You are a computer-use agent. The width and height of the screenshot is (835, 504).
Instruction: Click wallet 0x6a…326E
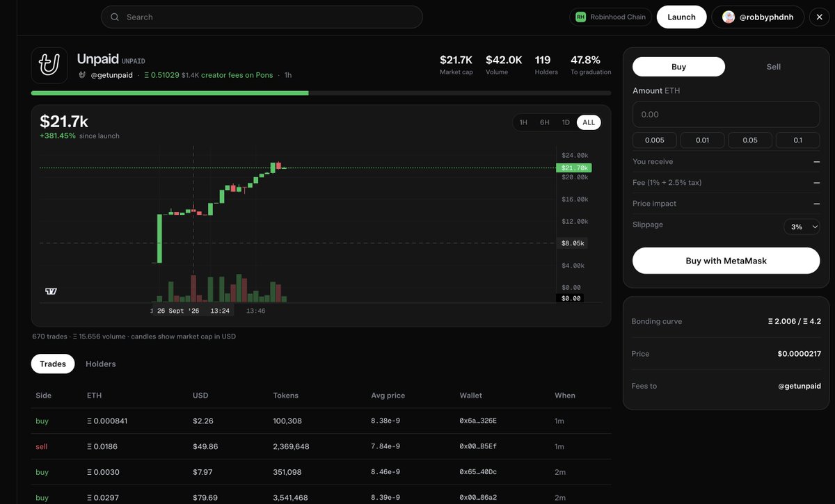[478, 421]
